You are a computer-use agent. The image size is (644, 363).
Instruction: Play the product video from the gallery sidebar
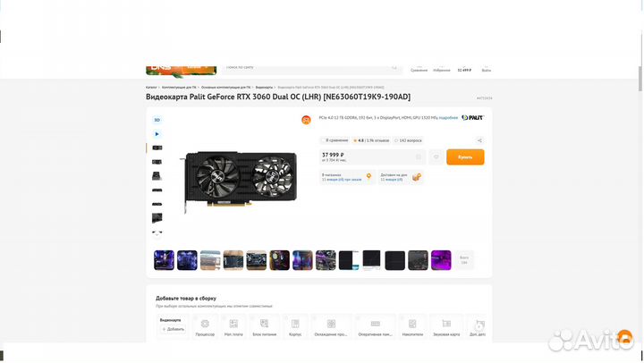click(x=157, y=134)
